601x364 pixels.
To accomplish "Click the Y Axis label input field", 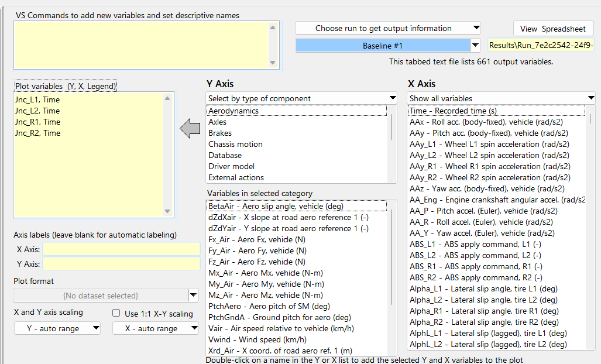I will point(121,263).
